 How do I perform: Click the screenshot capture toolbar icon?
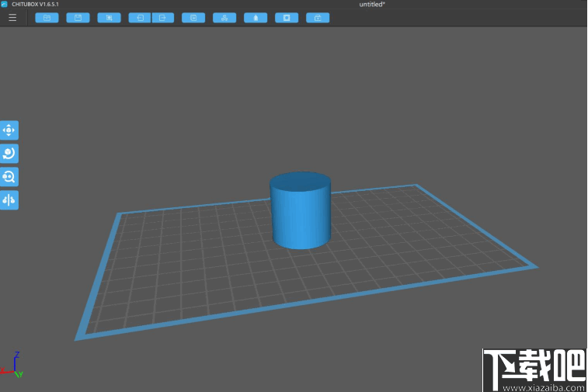109,18
